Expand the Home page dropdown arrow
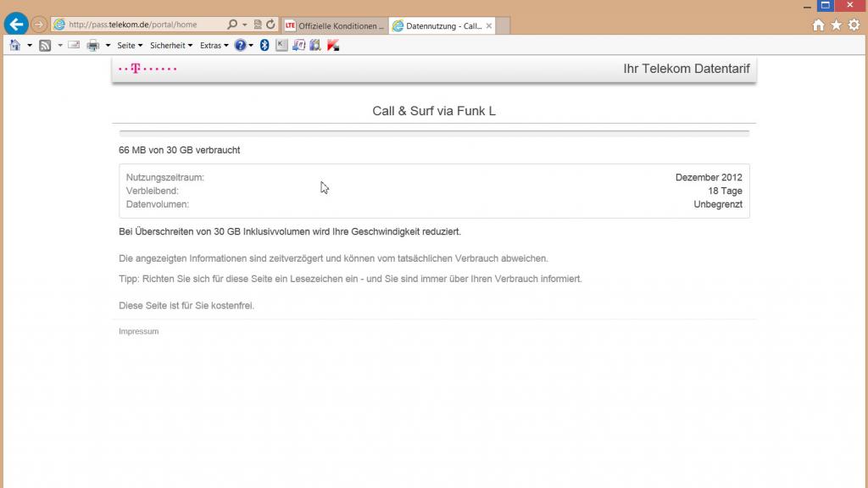This screenshot has width=868, height=488. (30, 46)
